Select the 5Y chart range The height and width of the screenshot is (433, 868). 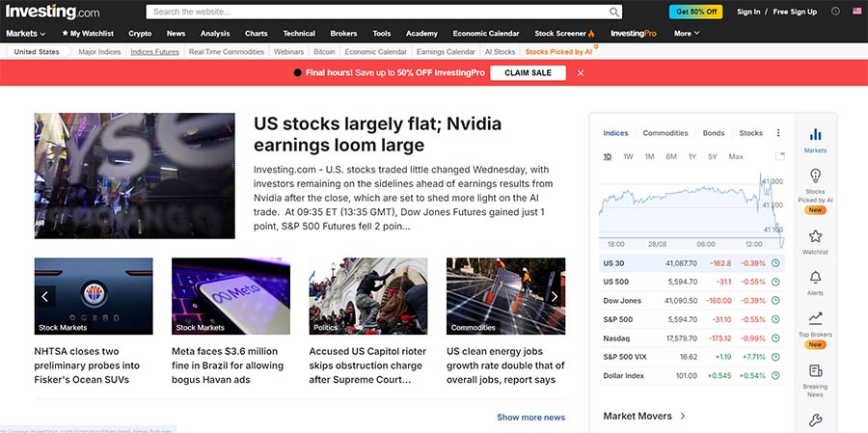(x=713, y=156)
